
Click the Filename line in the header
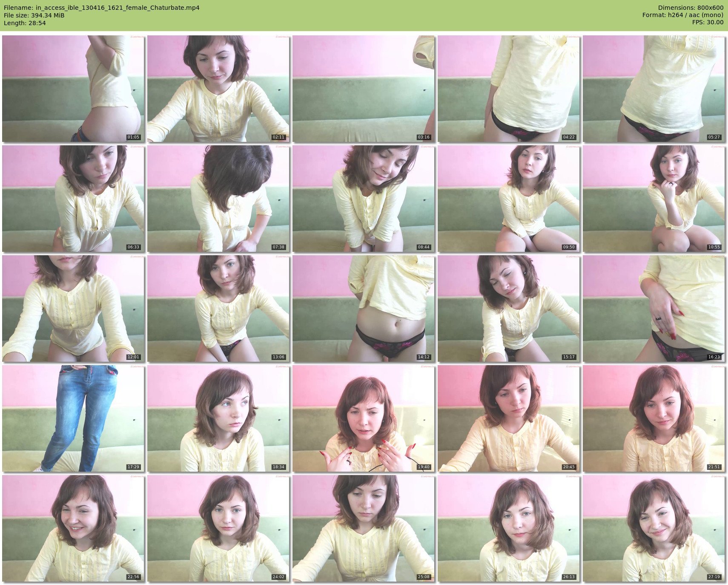(x=102, y=8)
